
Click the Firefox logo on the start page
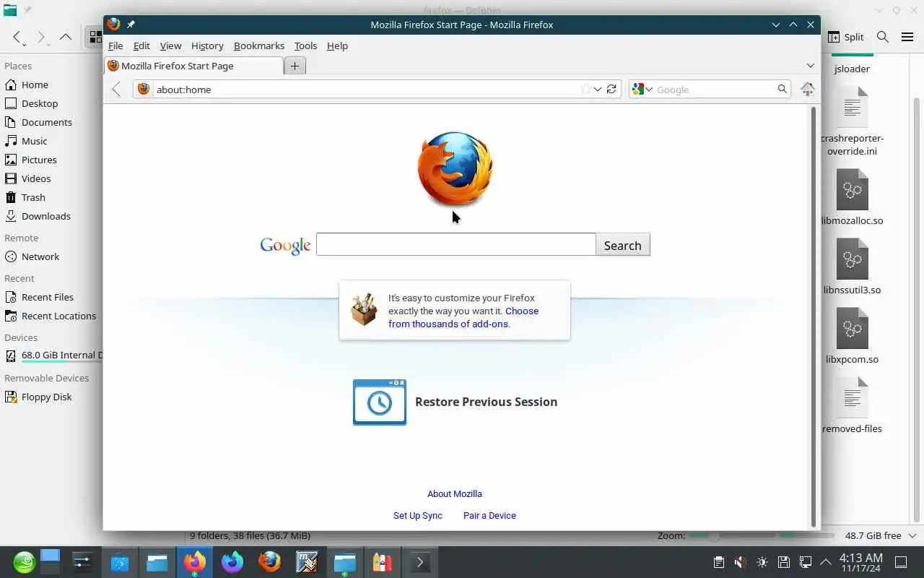pos(455,168)
